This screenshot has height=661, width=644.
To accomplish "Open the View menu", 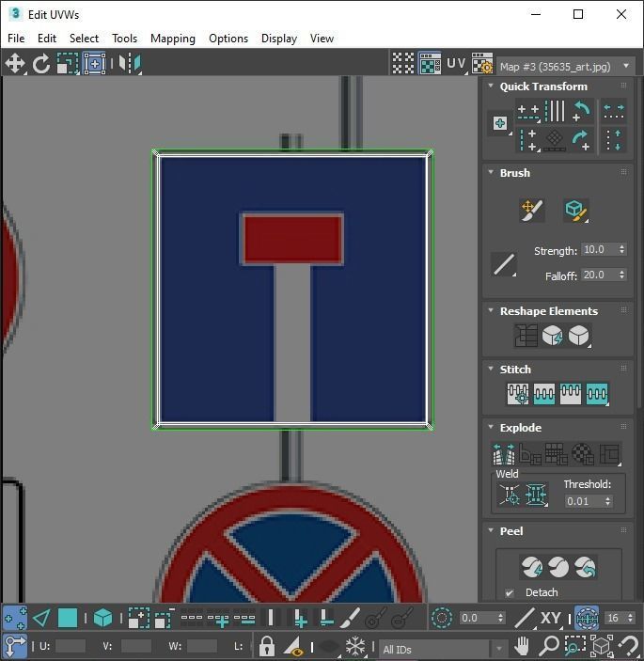I will 322,39.
